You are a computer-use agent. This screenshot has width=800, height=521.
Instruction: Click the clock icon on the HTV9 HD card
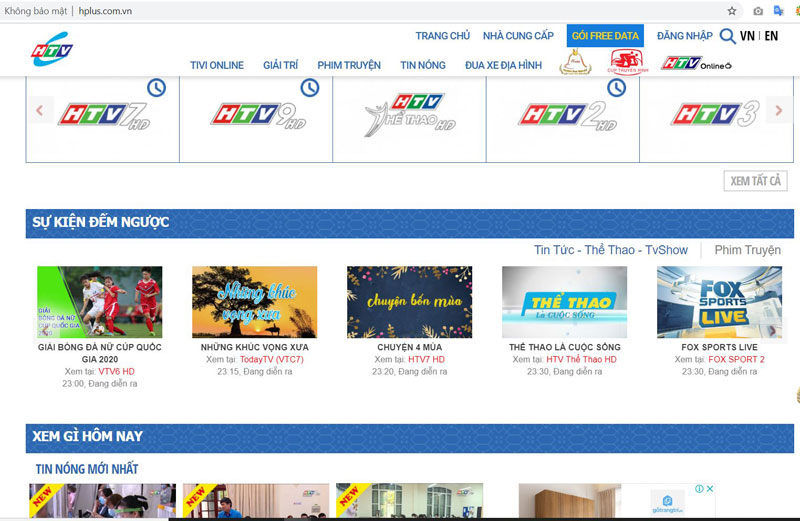(310, 88)
